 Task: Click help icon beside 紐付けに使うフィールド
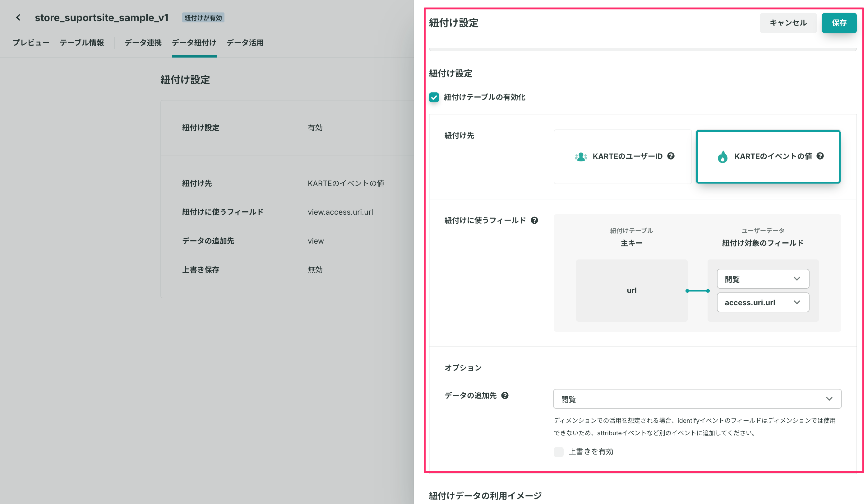pos(534,221)
